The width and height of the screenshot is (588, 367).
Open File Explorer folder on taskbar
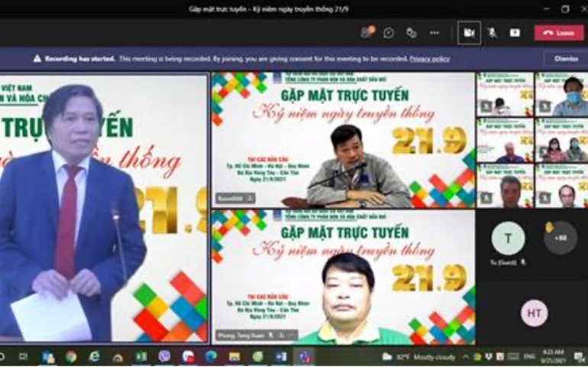tap(234, 356)
